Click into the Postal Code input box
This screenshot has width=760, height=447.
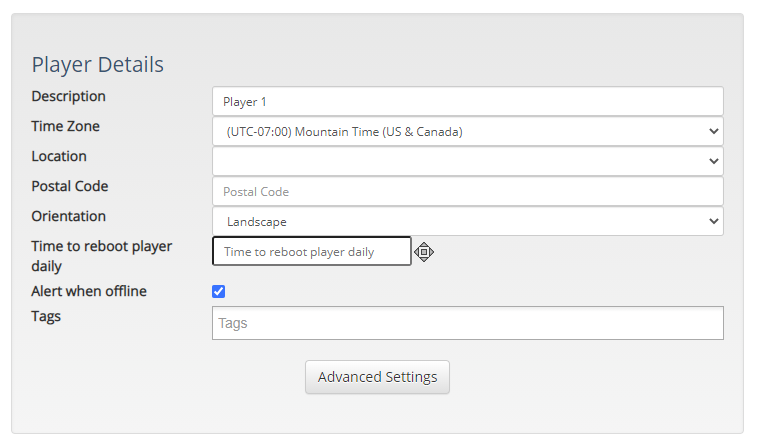coord(468,192)
